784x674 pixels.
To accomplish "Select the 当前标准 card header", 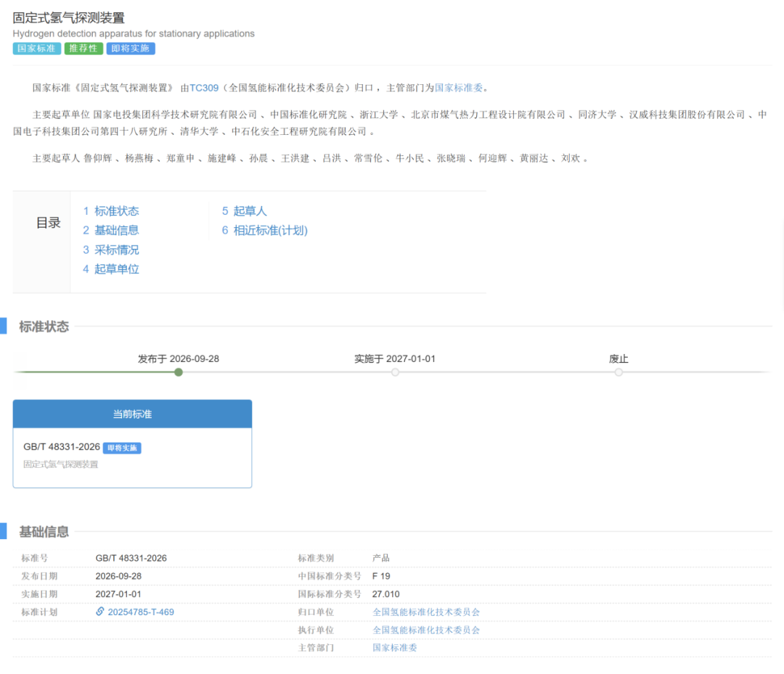I will coord(133,414).
